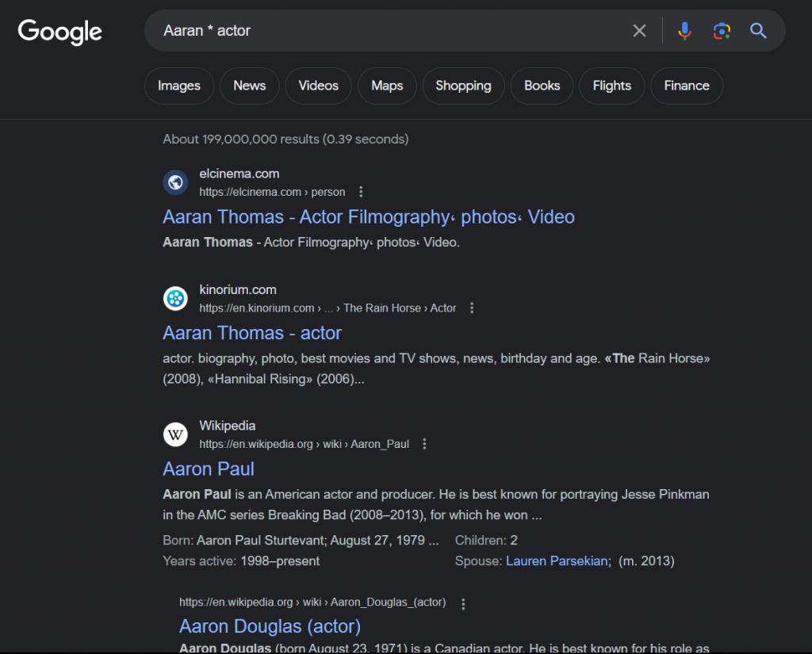Click the 'Wikipedia' site name
This screenshot has width=812, height=654.
[x=228, y=426]
